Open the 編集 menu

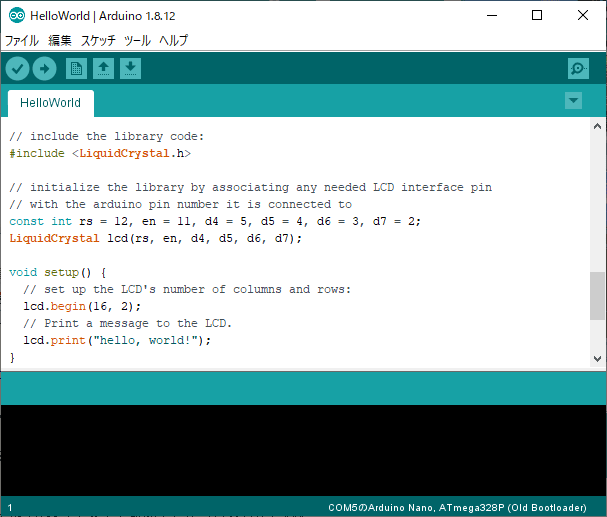pos(60,40)
